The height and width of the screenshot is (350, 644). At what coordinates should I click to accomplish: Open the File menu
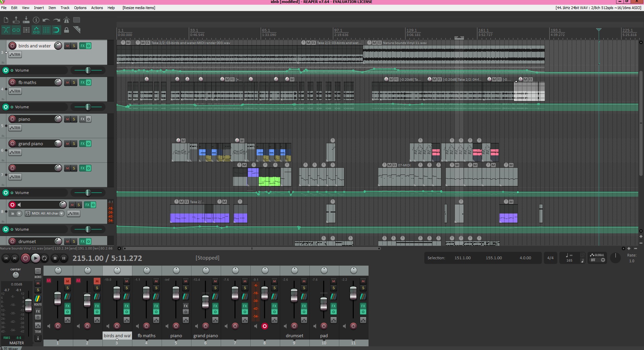pos(4,8)
